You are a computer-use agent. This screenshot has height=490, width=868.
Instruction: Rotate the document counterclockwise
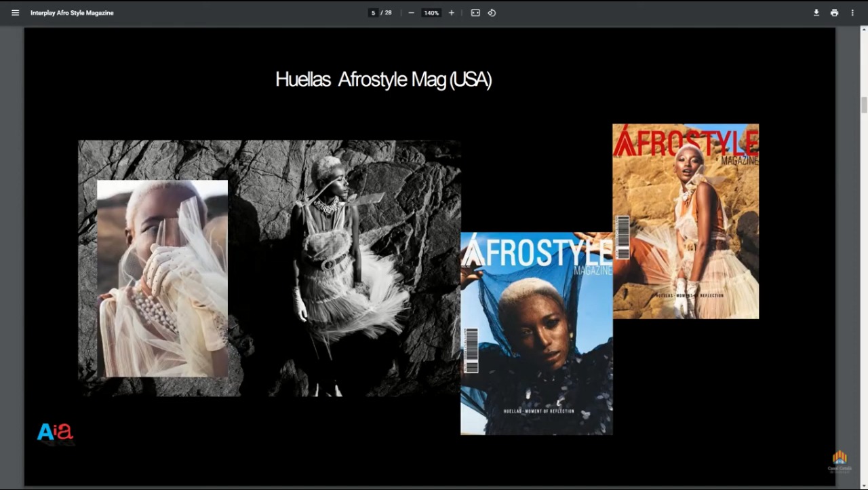(492, 13)
